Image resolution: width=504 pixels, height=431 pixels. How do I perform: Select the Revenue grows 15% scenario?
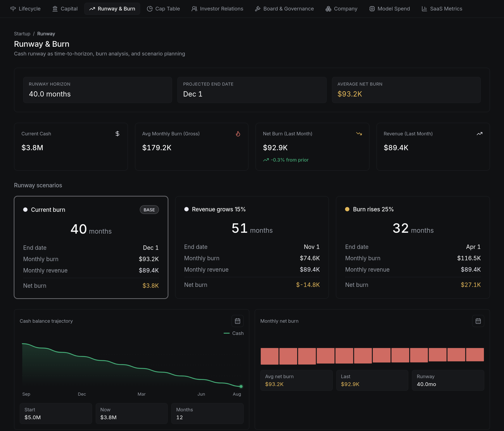[x=252, y=247]
